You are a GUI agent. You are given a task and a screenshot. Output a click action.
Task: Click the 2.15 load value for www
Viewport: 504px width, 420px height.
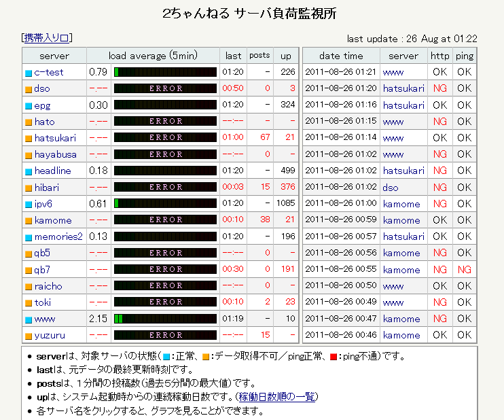[x=98, y=319]
